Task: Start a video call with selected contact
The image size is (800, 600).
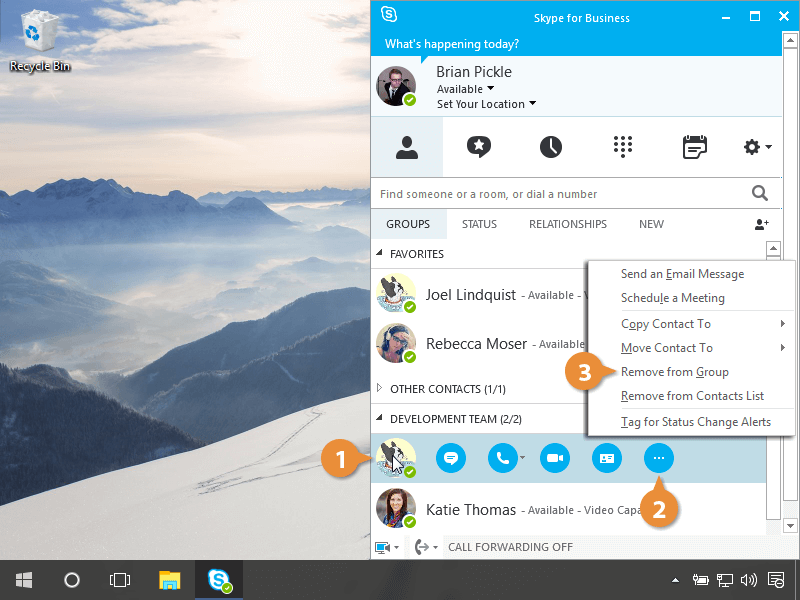Action: pos(554,458)
